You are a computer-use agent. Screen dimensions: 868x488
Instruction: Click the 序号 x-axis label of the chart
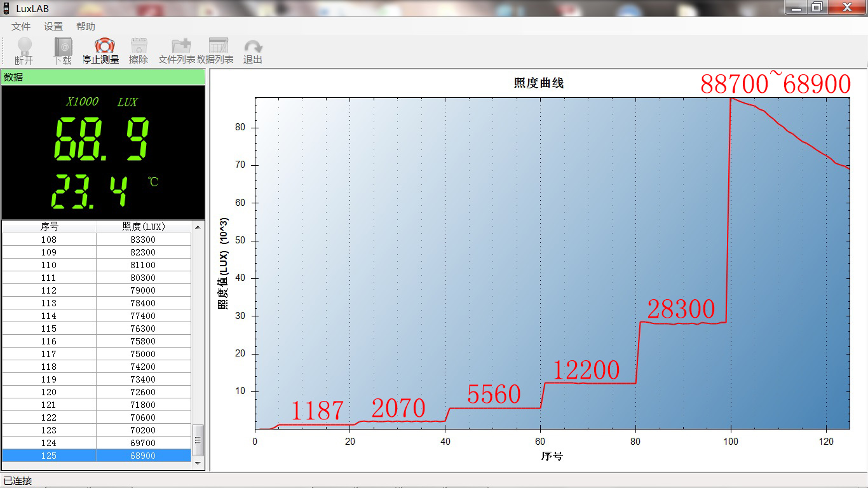point(552,456)
